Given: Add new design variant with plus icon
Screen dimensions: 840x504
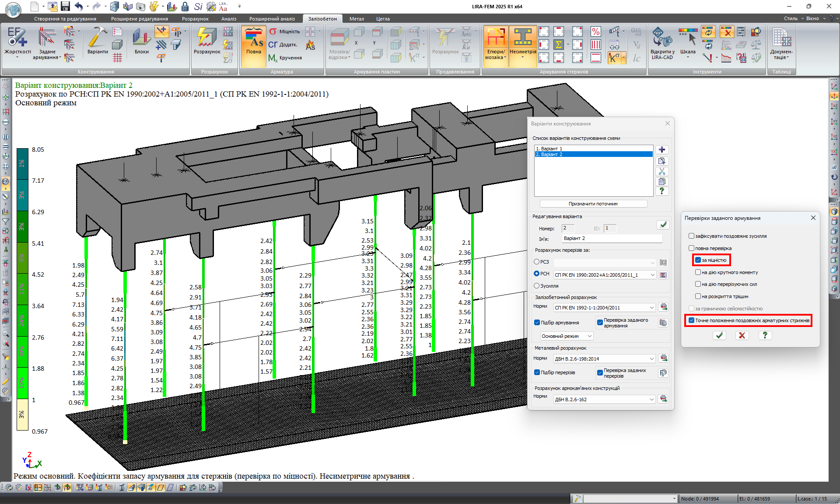Looking at the screenshot, I should click(662, 150).
